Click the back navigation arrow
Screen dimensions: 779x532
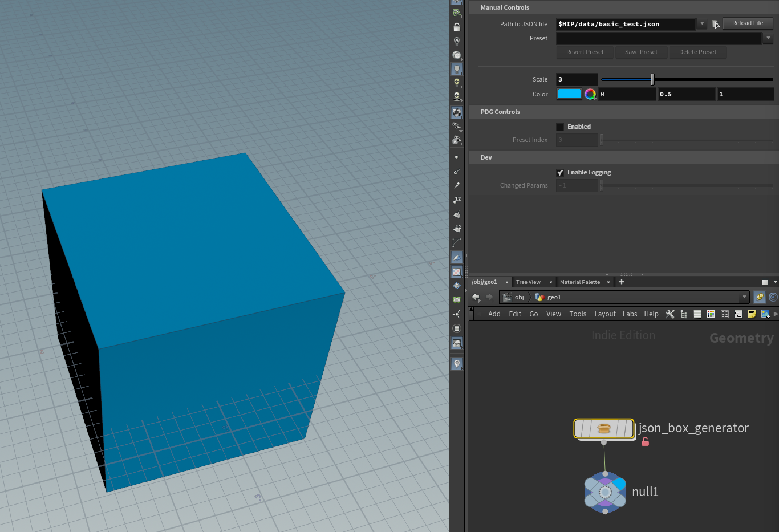click(x=476, y=297)
